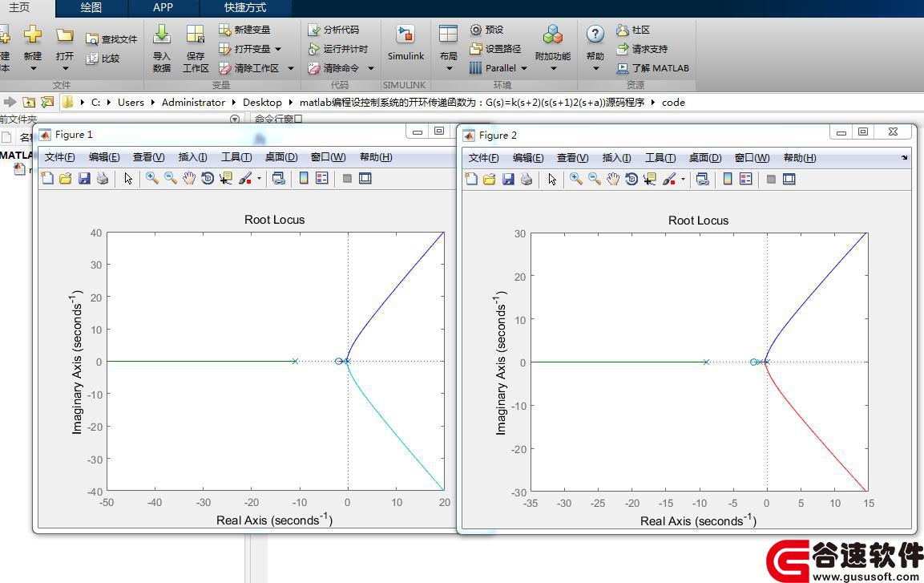Click the Root Locus title in Figure 2

coord(698,221)
